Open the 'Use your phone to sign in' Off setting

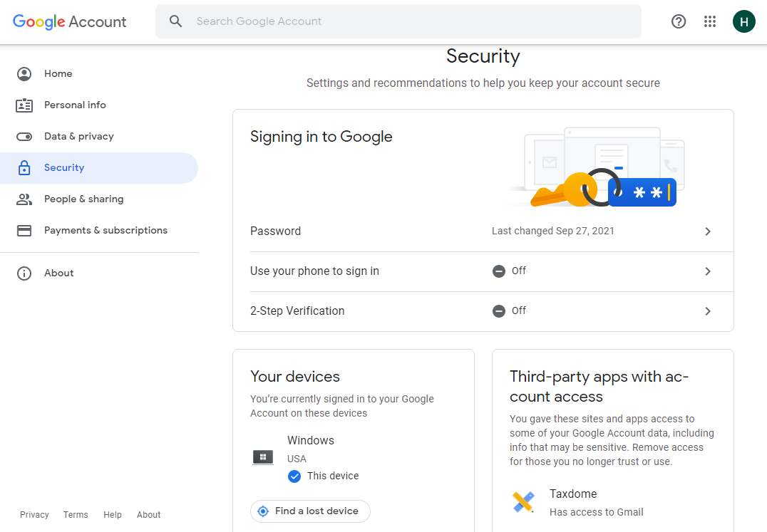click(509, 271)
